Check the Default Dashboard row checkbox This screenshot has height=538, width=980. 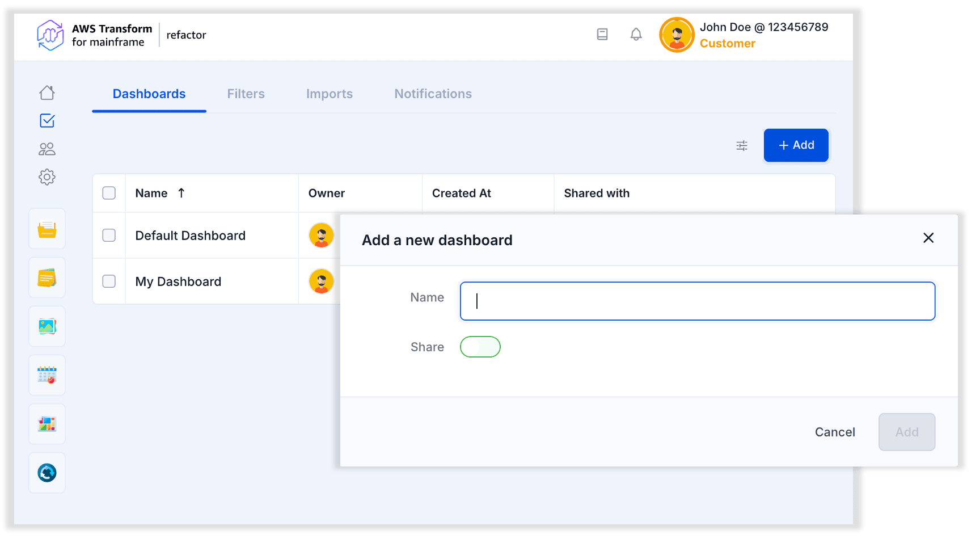(109, 236)
